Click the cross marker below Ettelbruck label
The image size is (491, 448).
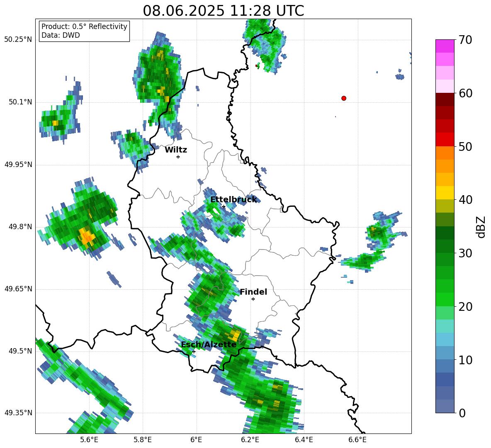point(224,206)
